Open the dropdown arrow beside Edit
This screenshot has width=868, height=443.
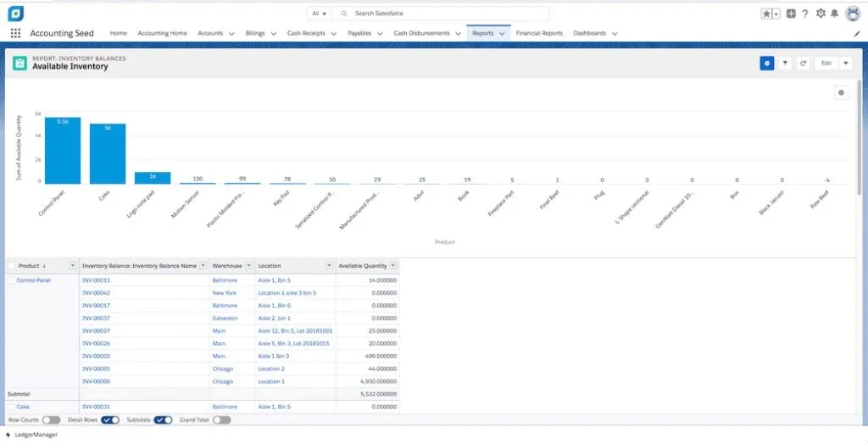(845, 63)
